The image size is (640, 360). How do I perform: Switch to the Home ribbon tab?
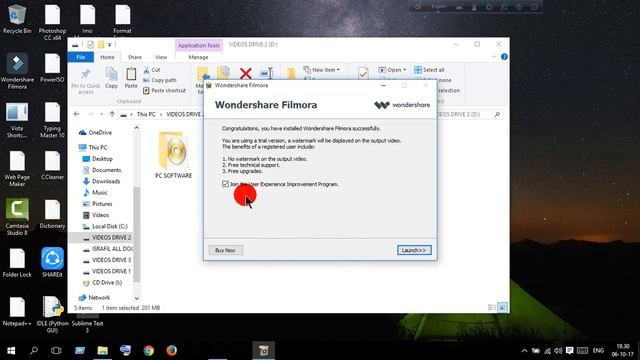[107, 57]
